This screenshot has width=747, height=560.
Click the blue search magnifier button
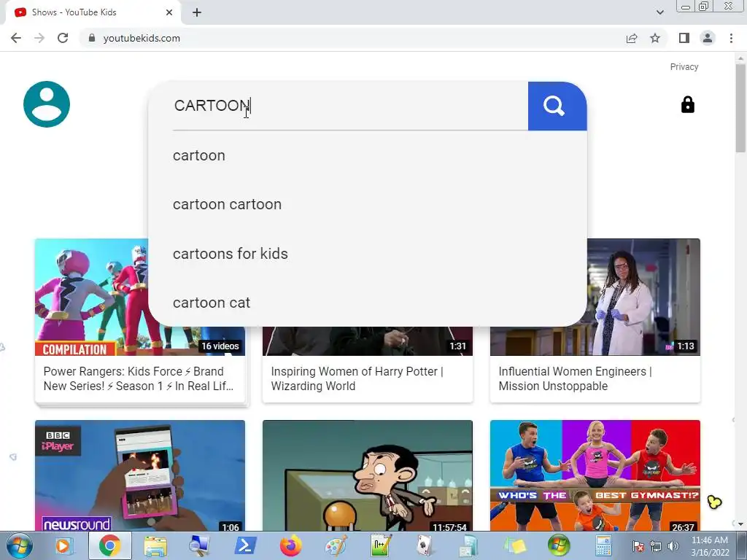(x=557, y=106)
